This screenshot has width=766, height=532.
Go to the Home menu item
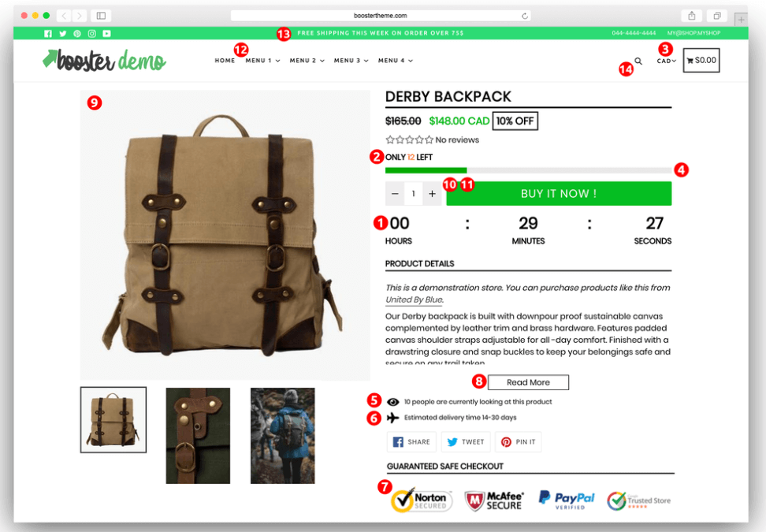point(225,61)
